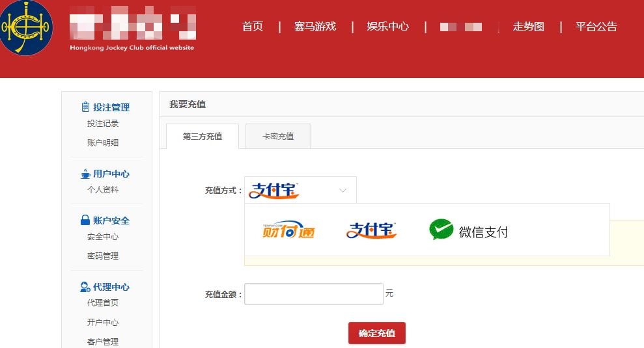Open 投注管理 section heading

(x=111, y=107)
